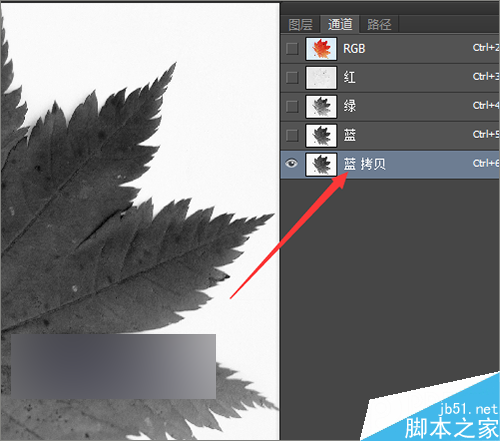Show the RGB channel visibility
Screen dimensions: 500x441
click(x=292, y=49)
